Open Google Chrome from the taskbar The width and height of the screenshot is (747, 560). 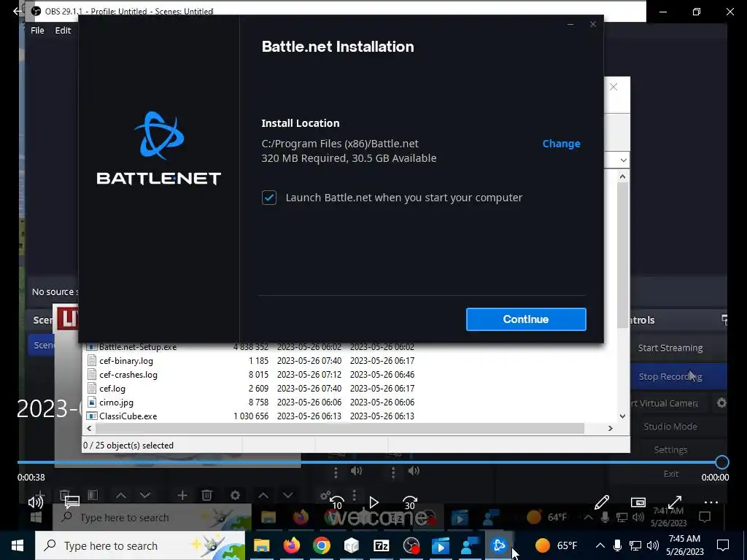click(322, 545)
